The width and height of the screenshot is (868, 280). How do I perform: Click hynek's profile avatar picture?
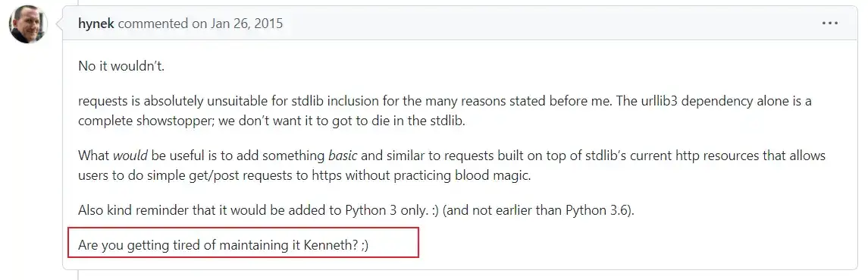point(28,25)
